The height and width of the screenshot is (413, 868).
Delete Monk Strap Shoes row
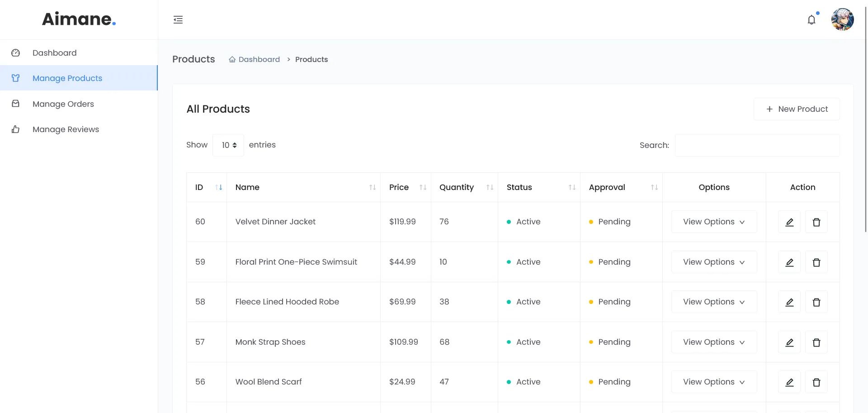(x=816, y=342)
